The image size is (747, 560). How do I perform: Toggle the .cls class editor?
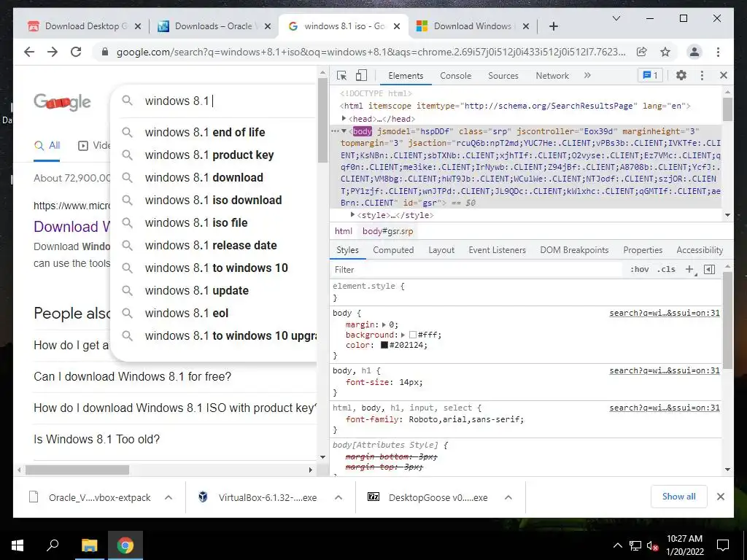coord(666,270)
